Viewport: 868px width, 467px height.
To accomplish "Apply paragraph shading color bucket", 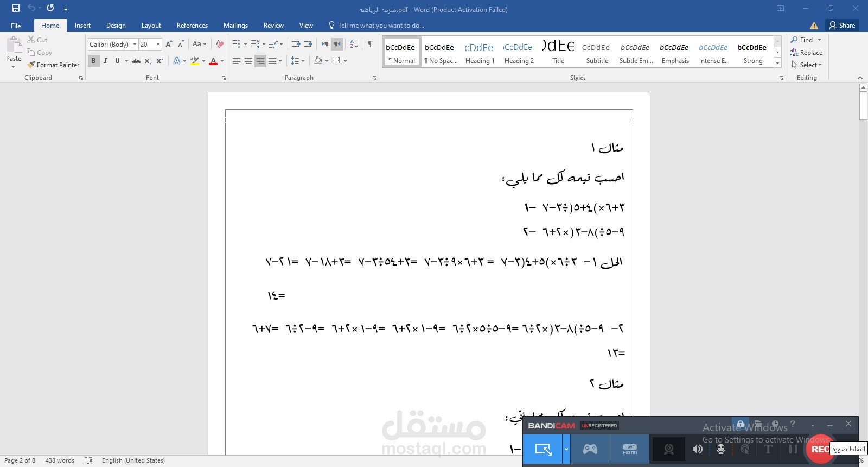I will [x=318, y=61].
